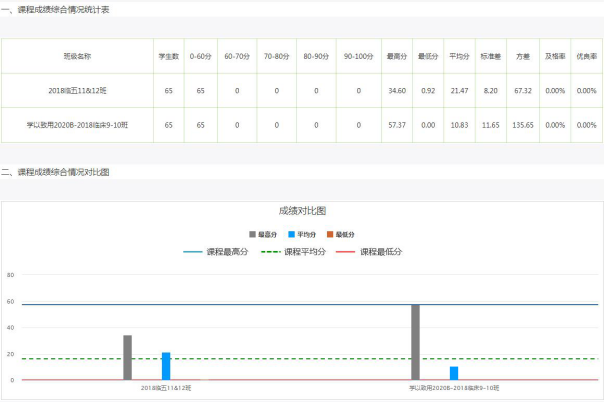Click blue 平均分 bar for 2018临五11&12班

[166, 366]
